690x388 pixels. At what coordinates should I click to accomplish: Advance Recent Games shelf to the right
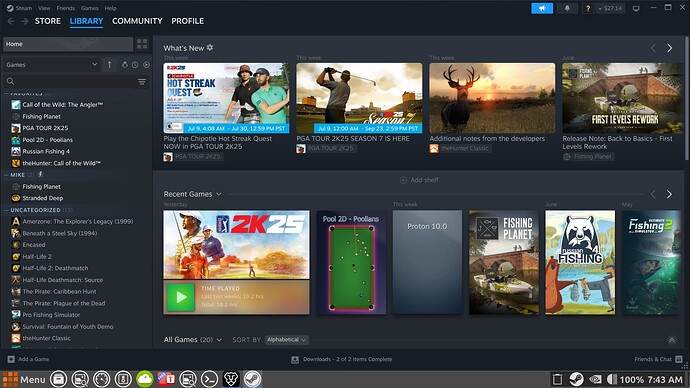coord(669,194)
